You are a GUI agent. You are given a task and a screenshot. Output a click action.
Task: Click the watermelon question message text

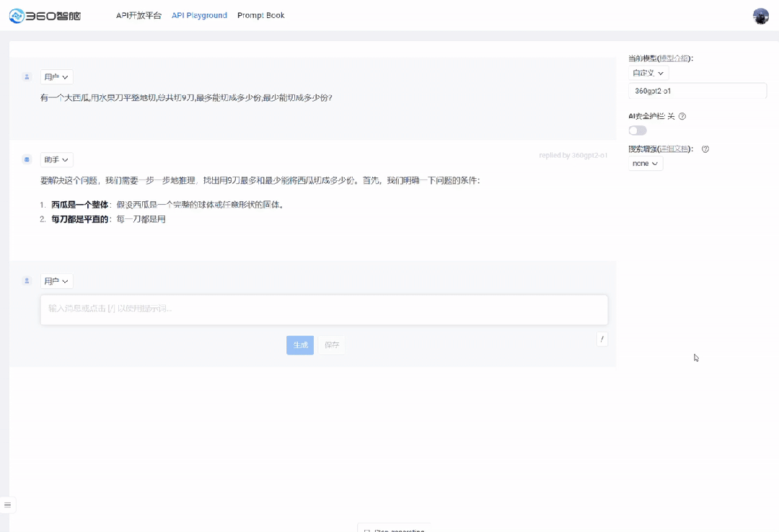click(186, 98)
